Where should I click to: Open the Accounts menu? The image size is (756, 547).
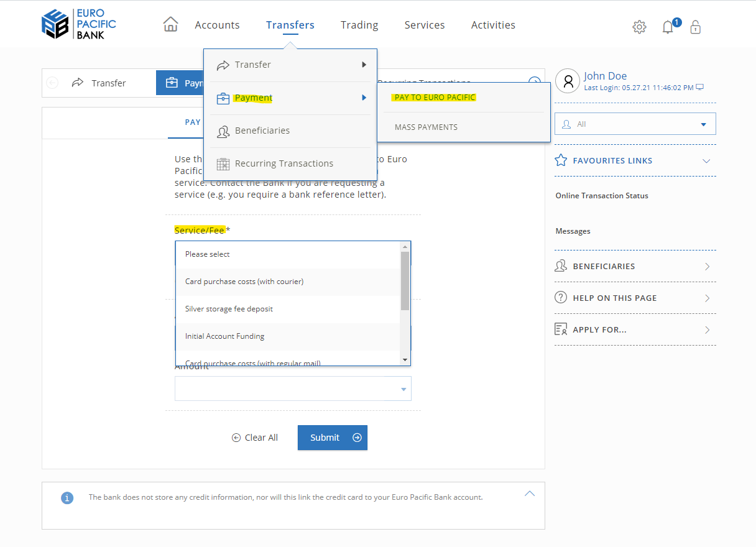217,25
